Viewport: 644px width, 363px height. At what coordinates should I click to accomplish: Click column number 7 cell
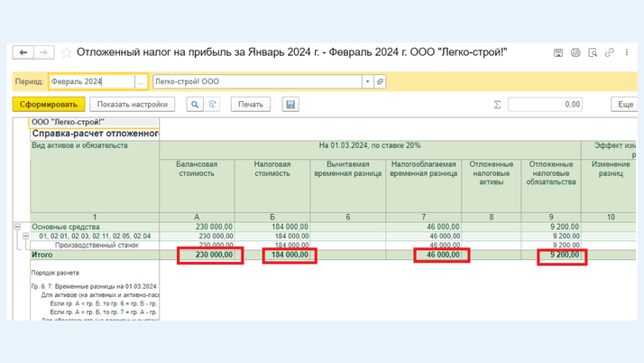[423, 217]
